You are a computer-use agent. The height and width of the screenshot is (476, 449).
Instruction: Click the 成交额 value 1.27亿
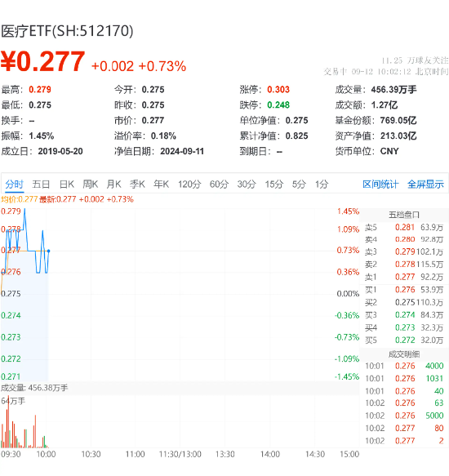(x=385, y=105)
